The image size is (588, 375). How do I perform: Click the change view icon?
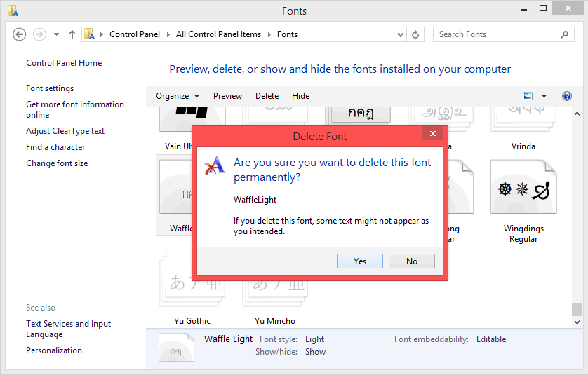(x=528, y=96)
